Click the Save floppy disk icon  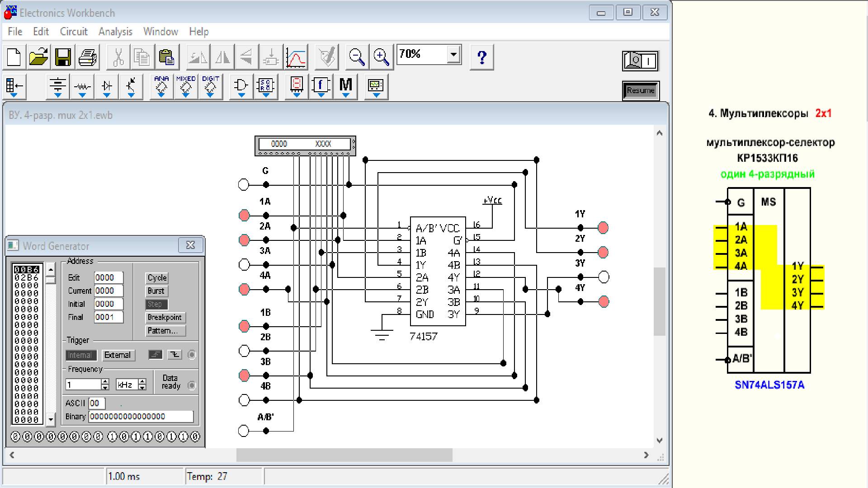pos(63,57)
